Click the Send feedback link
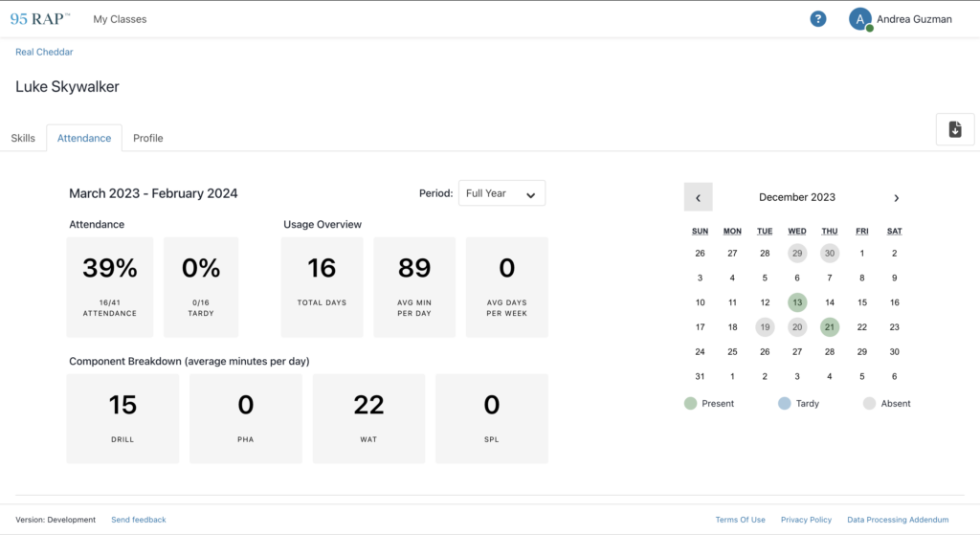 click(139, 520)
